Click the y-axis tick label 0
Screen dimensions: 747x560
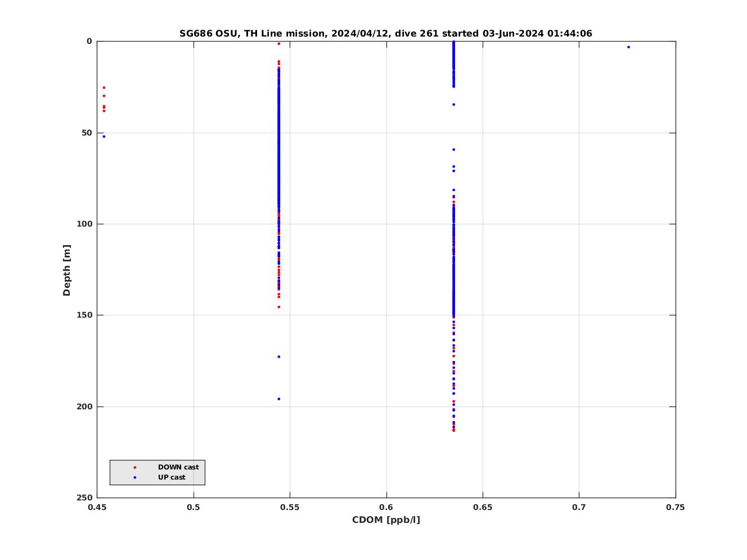point(89,42)
